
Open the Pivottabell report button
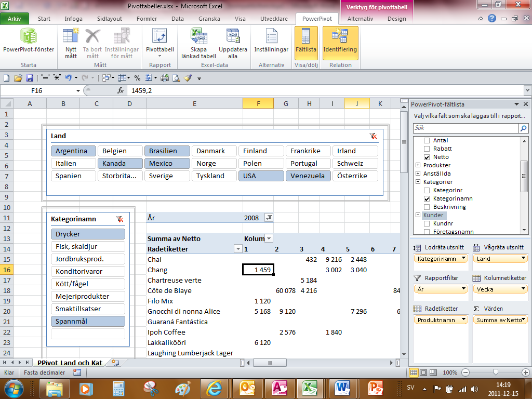[x=160, y=43]
